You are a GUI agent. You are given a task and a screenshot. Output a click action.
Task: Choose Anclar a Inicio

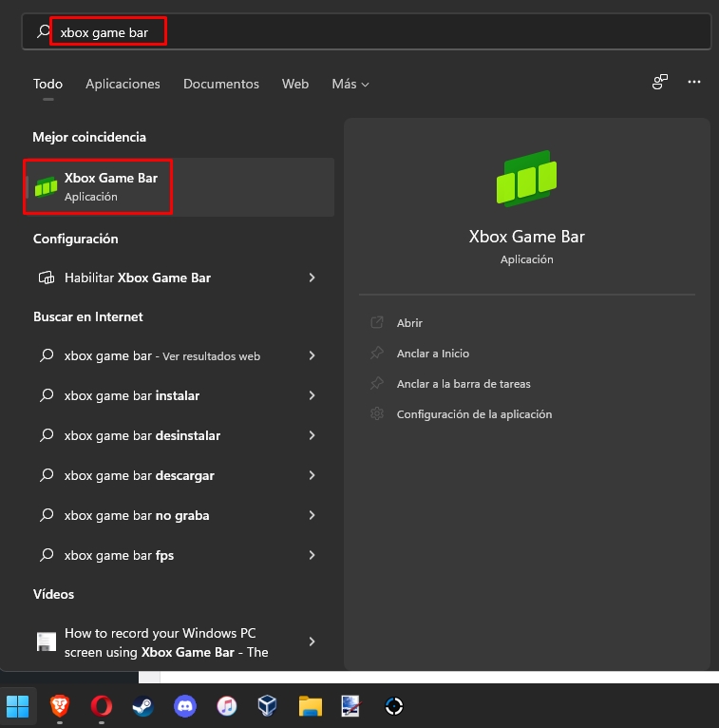[433, 354]
